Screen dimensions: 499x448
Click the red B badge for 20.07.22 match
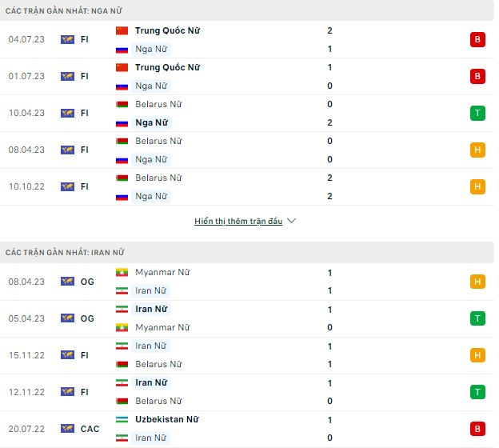click(x=477, y=429)
